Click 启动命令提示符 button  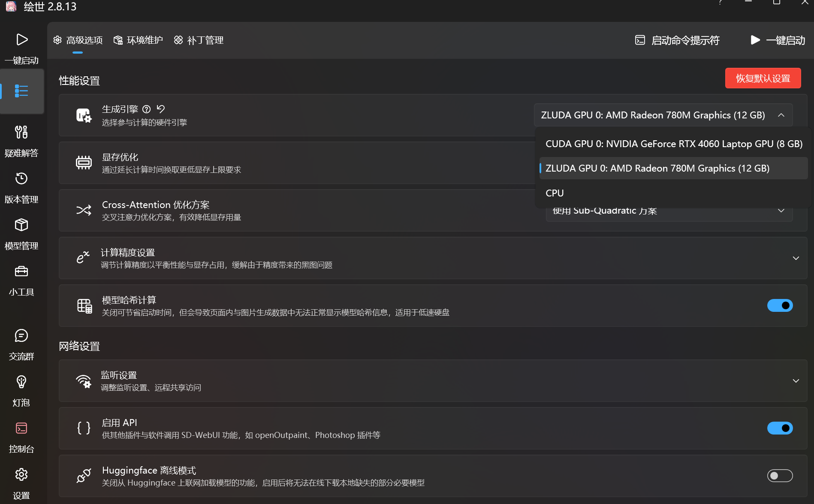coord(677,40)
